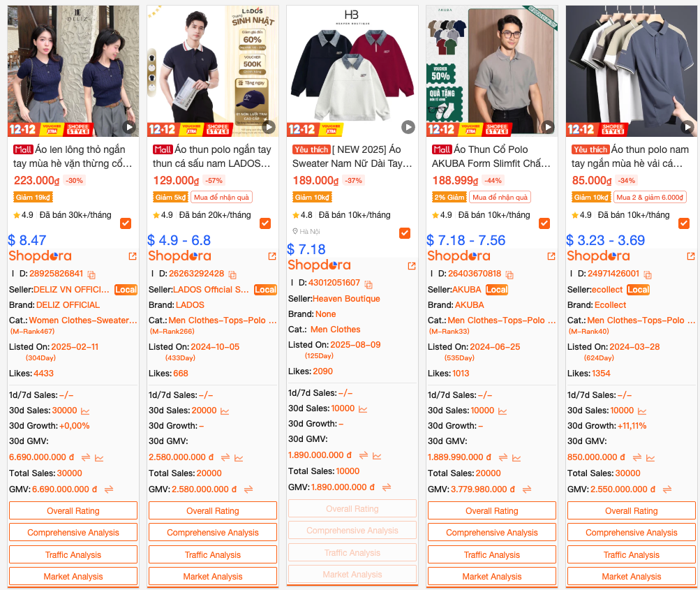Open Overall Rating for DELIZ product
The width and height of the screenshot is (700, 590).
(73, 510)
